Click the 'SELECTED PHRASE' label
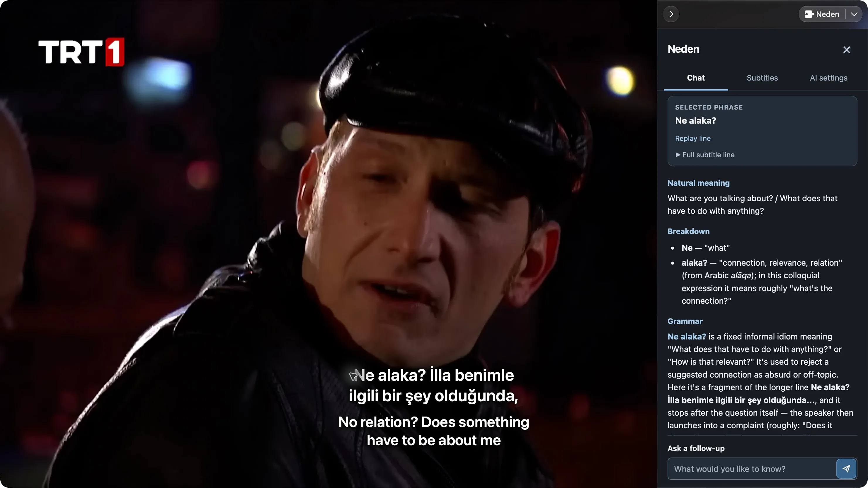 click(709, 107)
